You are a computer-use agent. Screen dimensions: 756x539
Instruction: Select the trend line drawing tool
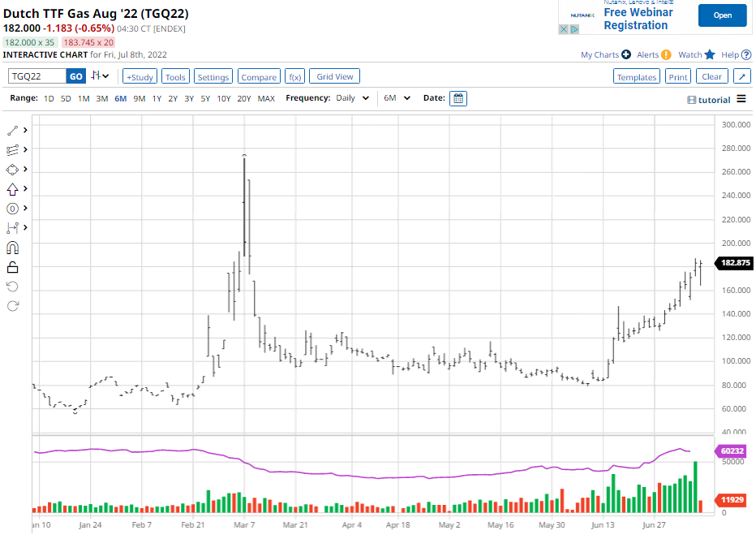[x=12, y=130]
